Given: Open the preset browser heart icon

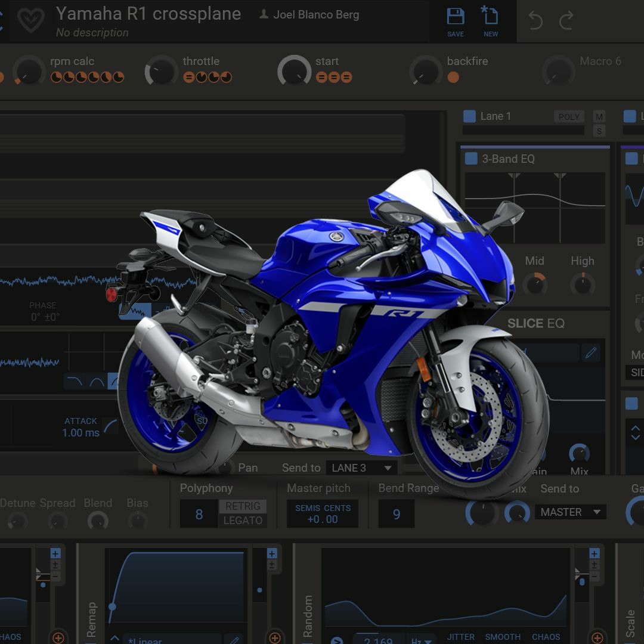Looking at the screenshot, I should coord(31,21).
